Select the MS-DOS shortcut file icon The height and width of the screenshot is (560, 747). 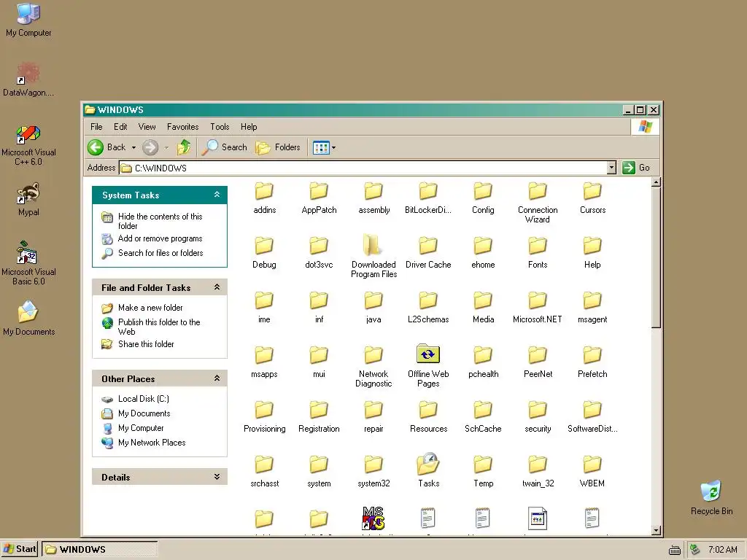[x=373, y=518]
